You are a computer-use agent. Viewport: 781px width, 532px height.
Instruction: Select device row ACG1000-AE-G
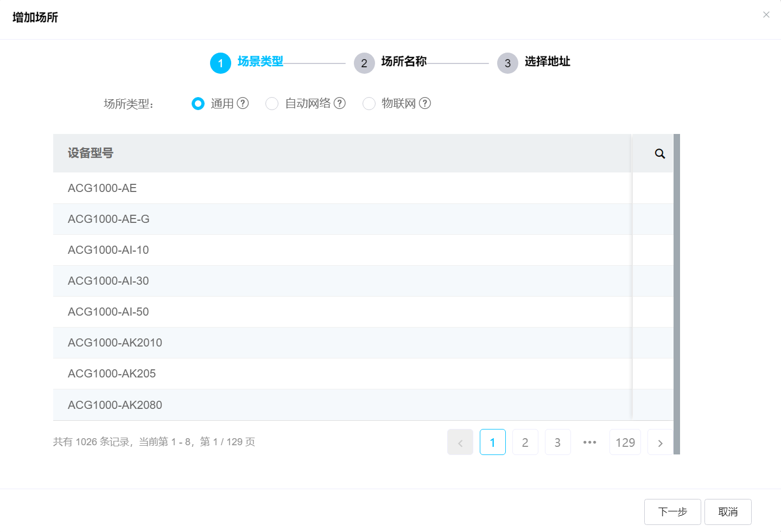(363, 219)
